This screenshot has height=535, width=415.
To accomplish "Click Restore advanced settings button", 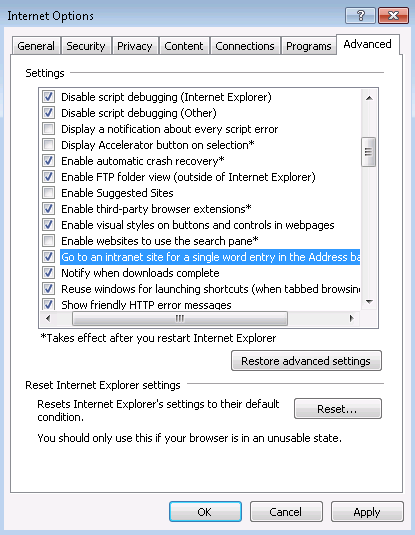I will (x=306, y=361).
